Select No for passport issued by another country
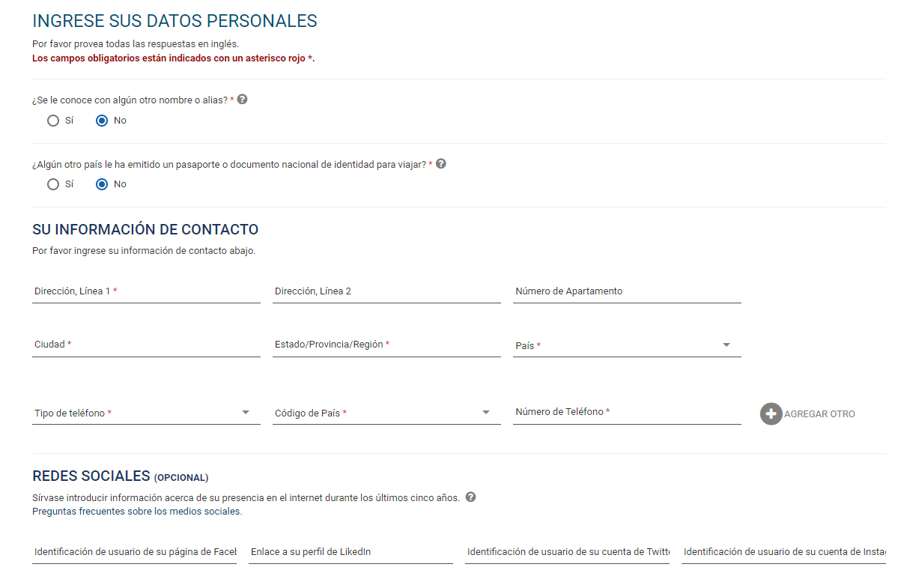The image size is (913, 588). click(x=103, y=184)
